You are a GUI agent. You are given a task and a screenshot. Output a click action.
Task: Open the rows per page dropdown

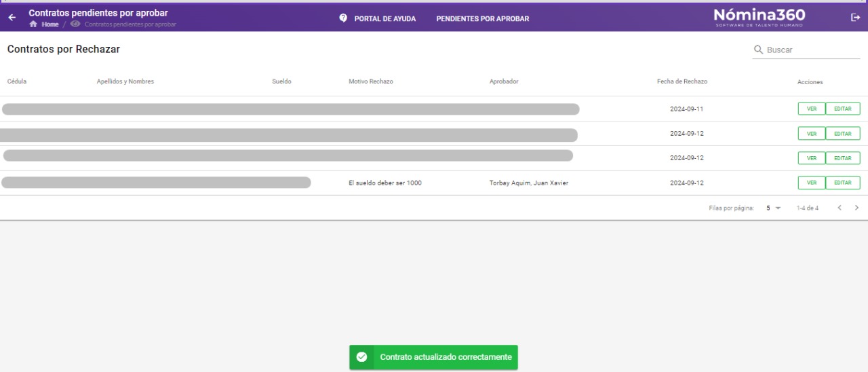pos(774,208)
